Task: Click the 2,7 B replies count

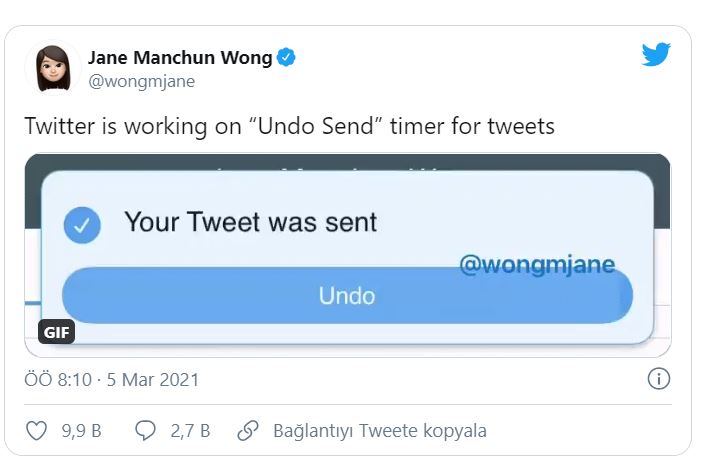Action: pyautogui.click(x=190, y=431)
